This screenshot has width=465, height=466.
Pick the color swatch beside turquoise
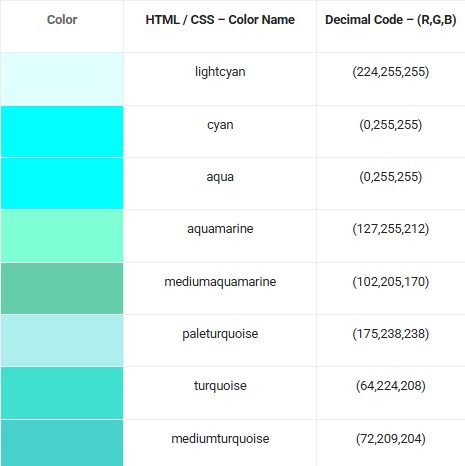(x=62, y=393)
